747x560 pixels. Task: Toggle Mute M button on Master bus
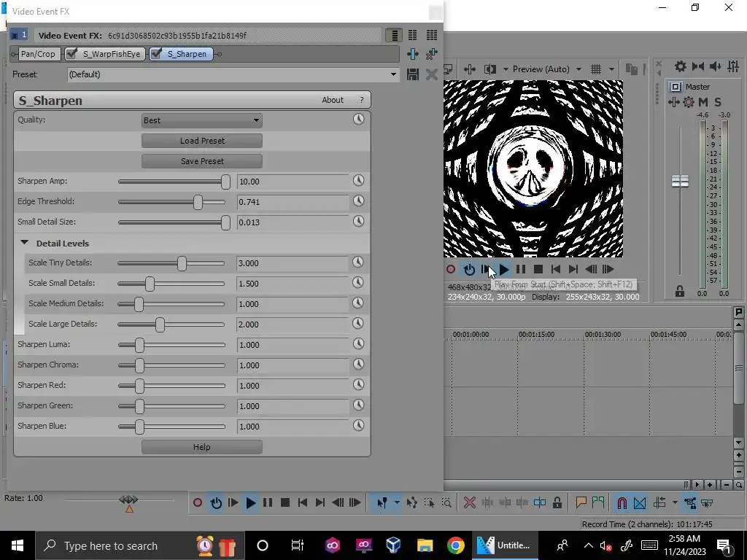[x=703, y=102]
